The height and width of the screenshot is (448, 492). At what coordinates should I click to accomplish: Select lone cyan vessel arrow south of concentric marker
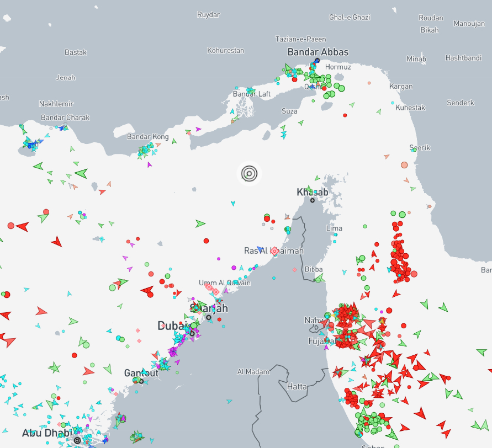click(x=233, y=204)
